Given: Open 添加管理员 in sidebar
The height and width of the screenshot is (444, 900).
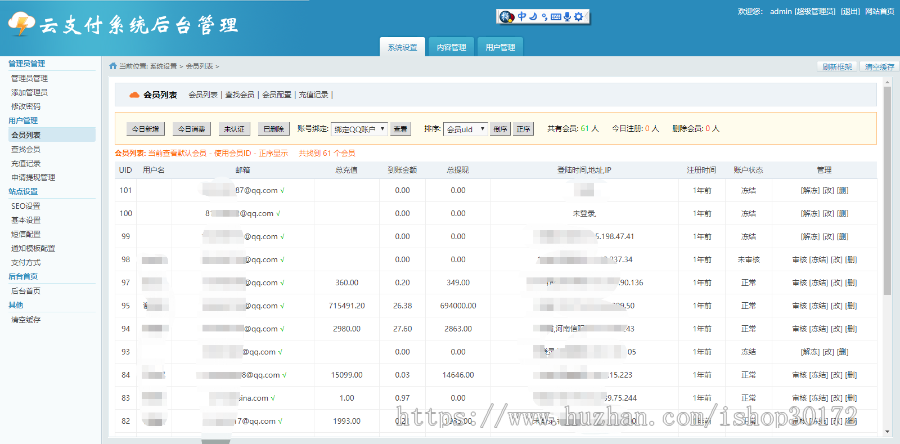Looking at the screenshot, I should (29, 92).
